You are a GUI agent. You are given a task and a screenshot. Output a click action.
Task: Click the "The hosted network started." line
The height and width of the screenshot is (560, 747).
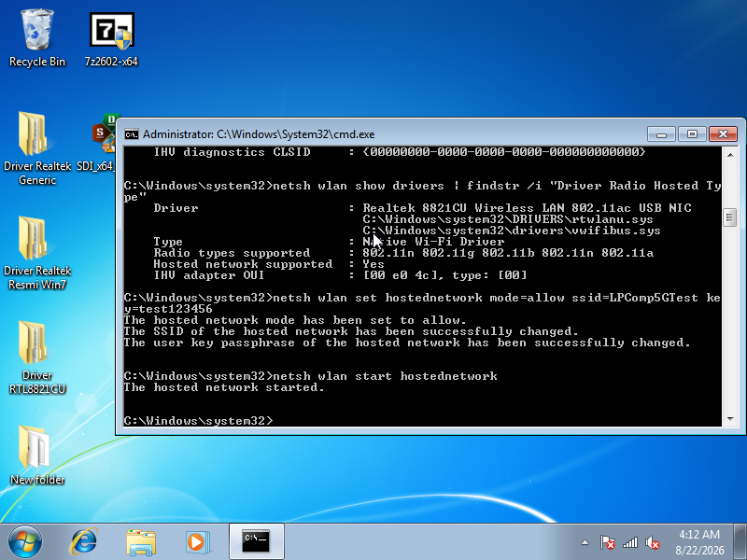point(224,387)
